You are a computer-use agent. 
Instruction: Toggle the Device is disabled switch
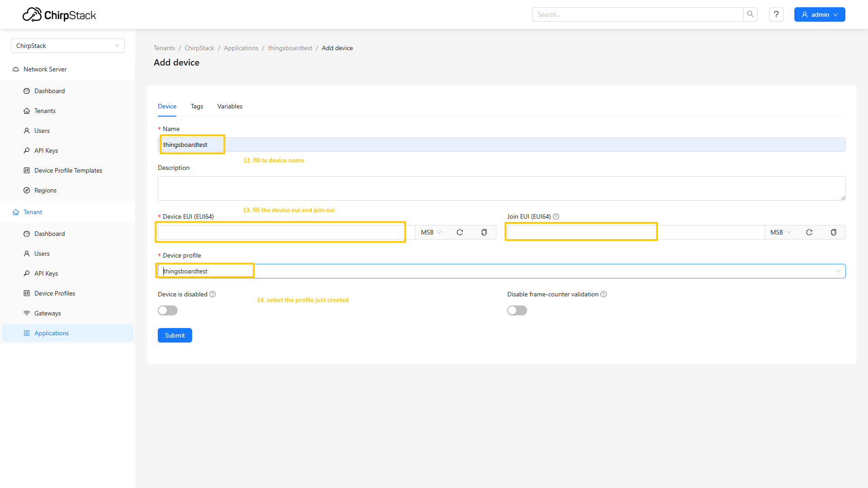(x=168, y=310)
